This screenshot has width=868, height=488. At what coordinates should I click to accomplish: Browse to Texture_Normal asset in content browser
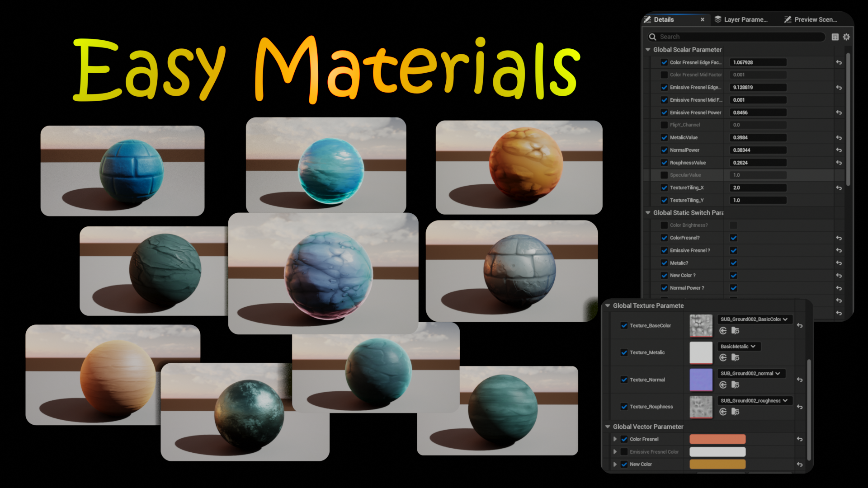(x=735, y=385)
